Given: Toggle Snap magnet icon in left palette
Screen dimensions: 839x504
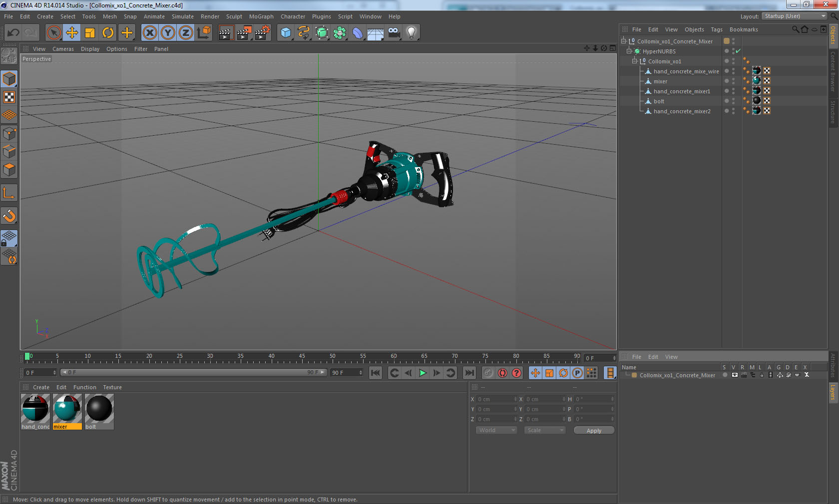Looking at the screenshot, I should click(x=9, y=216).
